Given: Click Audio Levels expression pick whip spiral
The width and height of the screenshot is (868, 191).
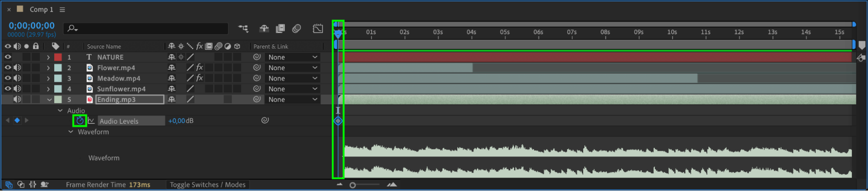Looking at the screenshot, I should 265,120.
